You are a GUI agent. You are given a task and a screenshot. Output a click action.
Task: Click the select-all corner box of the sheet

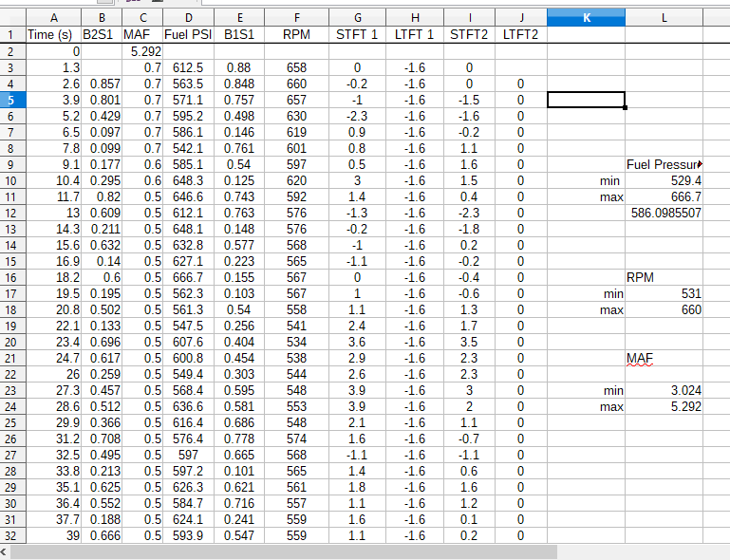(11, 17)
